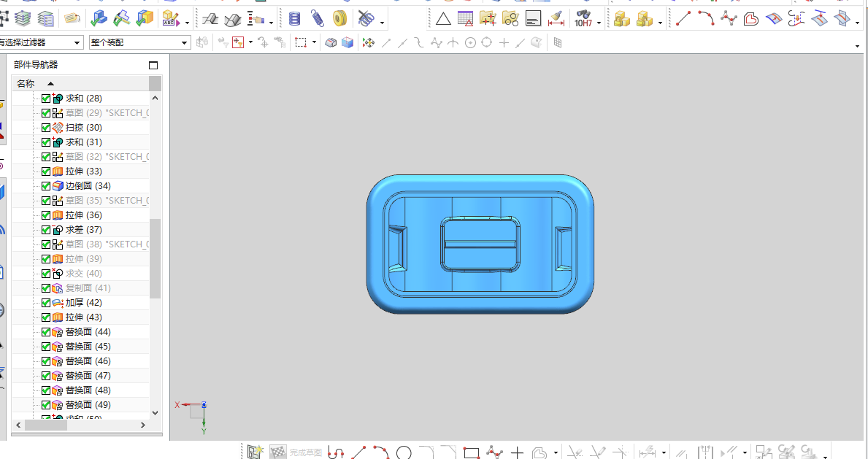Open dropdown beside rectangle selection marquee
Screen dimensions: 868x459
tap(314, 42)
